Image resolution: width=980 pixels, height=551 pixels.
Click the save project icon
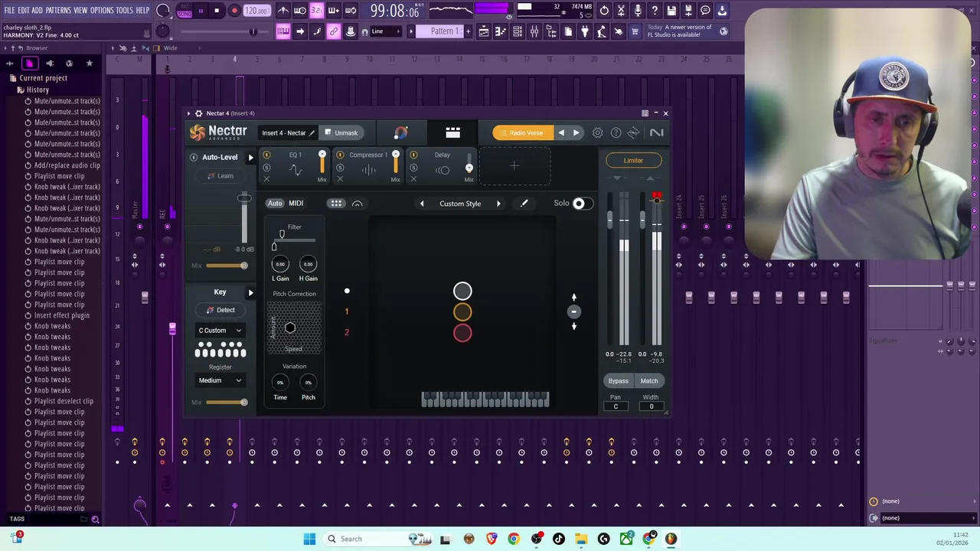pyautogui.click(x=671, y=11)
